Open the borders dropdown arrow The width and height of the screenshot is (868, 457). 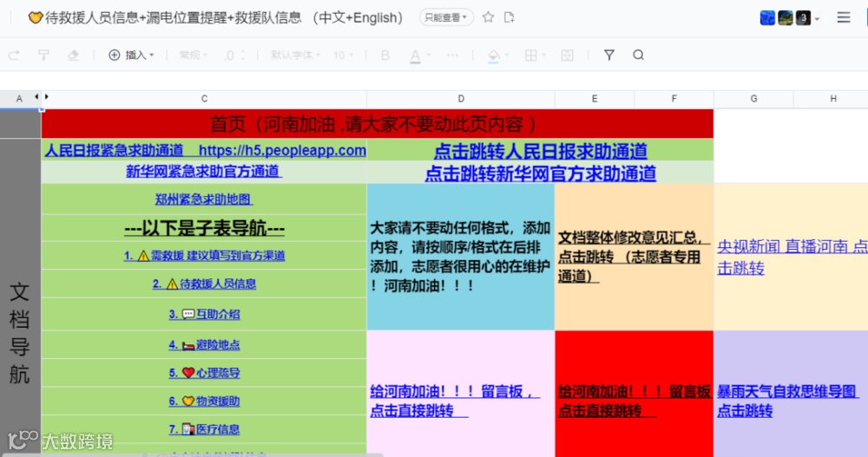pos(544,55)
